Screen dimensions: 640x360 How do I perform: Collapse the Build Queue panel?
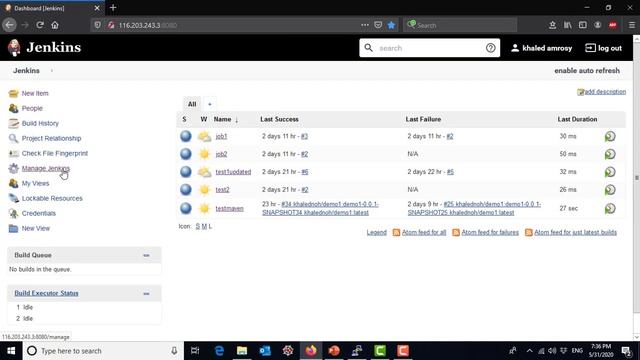coord(147,256)
